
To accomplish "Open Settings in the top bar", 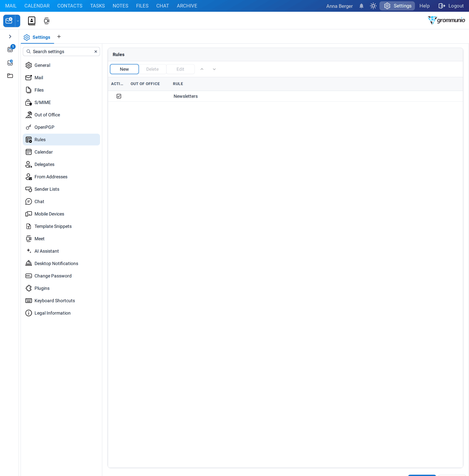I will [x=397, y=6].
